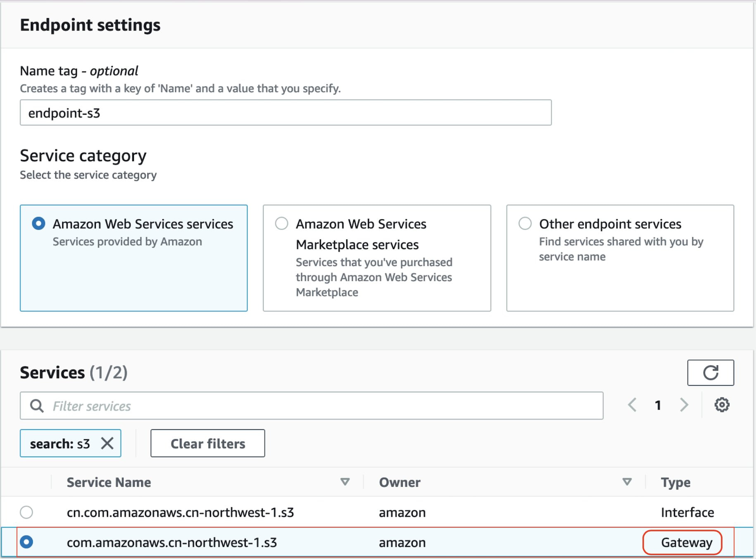Click the 'Service category' heading
Viewport: 756px width, 559px height.
point(83,156)
